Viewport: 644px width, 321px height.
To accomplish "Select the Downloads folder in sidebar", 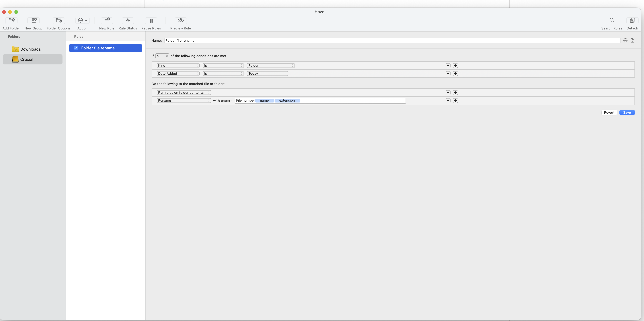I will [x=30, y=49].
